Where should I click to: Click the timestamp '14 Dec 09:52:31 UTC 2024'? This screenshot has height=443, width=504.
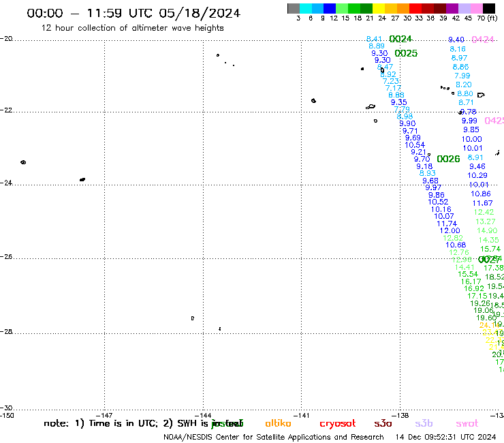[445, 437]
